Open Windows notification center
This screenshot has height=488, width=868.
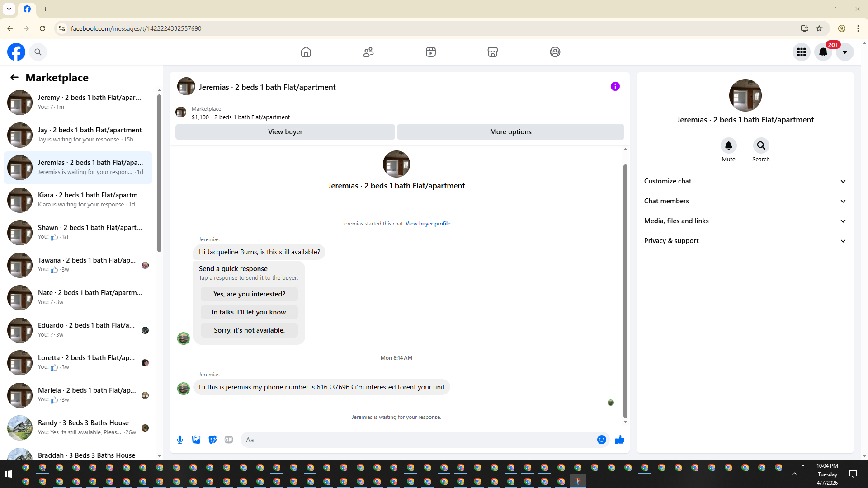[x=853, y=474]
